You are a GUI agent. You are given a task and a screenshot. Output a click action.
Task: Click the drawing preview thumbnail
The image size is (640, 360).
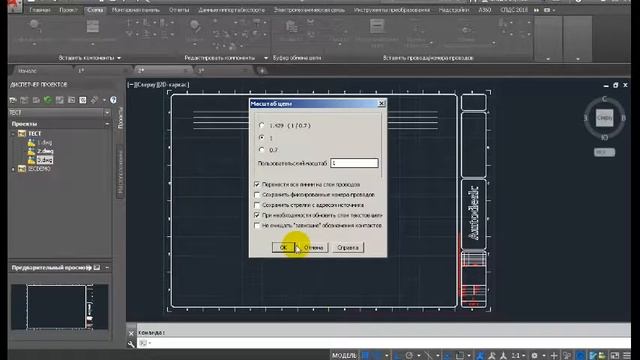click(x=60, y=307)
